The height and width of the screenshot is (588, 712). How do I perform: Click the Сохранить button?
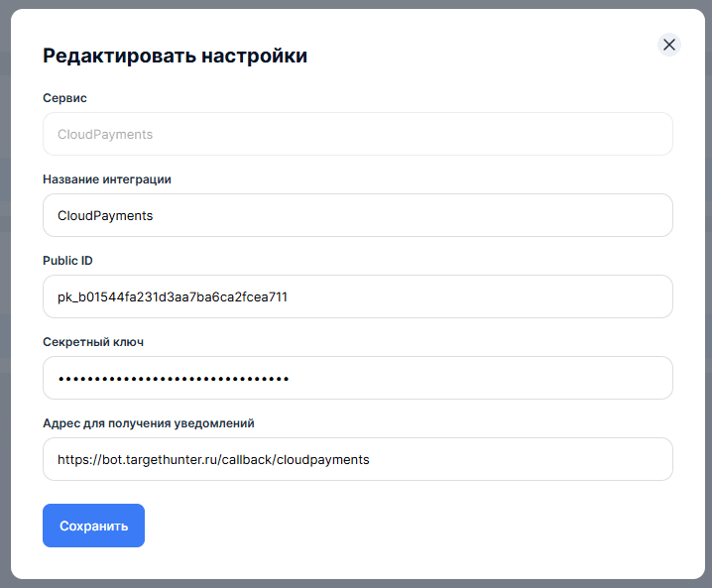tap(93, 526)
